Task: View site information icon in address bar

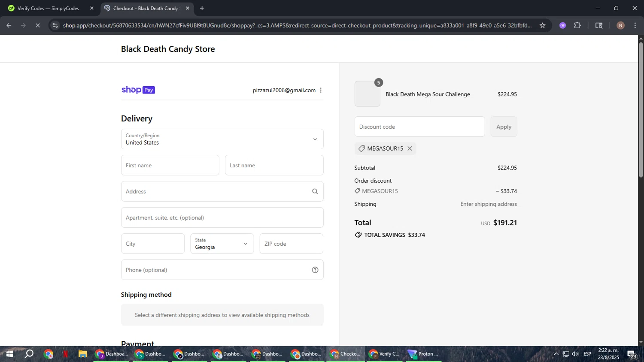Action: (55, 25)
